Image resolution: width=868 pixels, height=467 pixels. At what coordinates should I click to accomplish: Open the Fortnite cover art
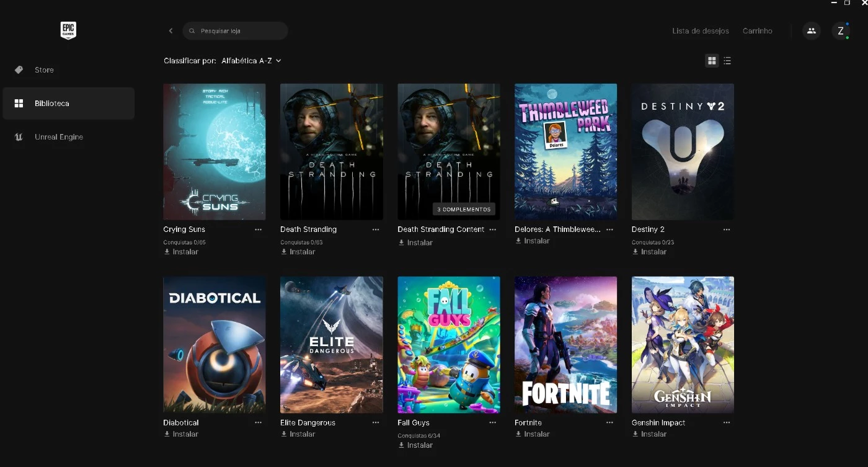point(565,345)
